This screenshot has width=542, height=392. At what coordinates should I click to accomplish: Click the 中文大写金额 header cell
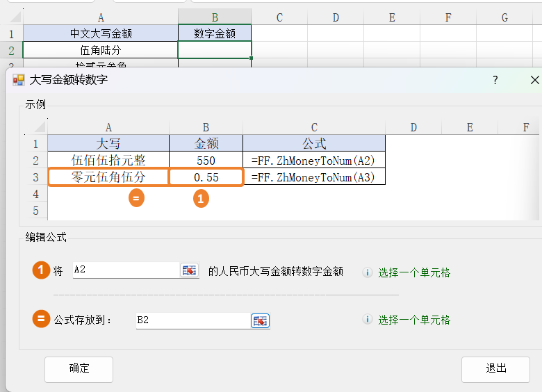pyautogui.click(x=100, y=33)
